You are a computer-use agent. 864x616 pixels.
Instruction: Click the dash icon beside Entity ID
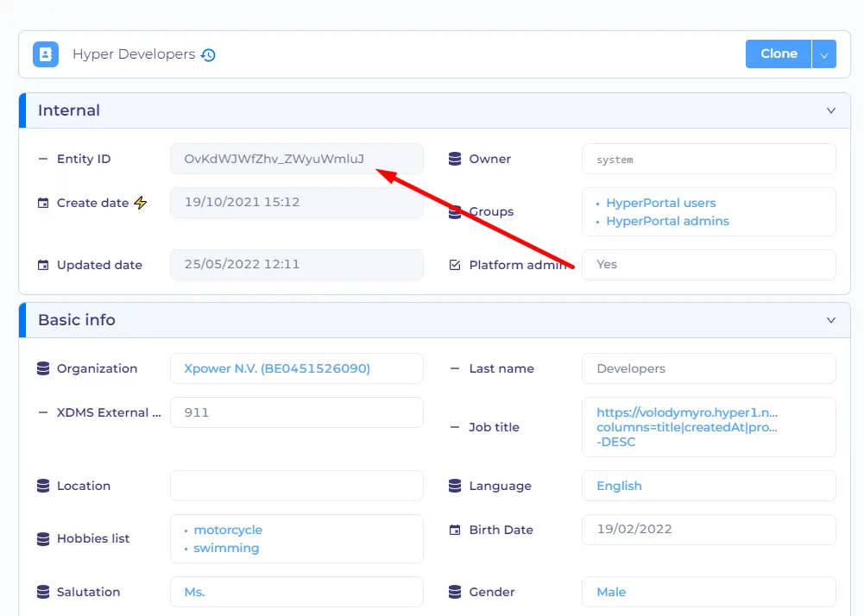(43, 159)
